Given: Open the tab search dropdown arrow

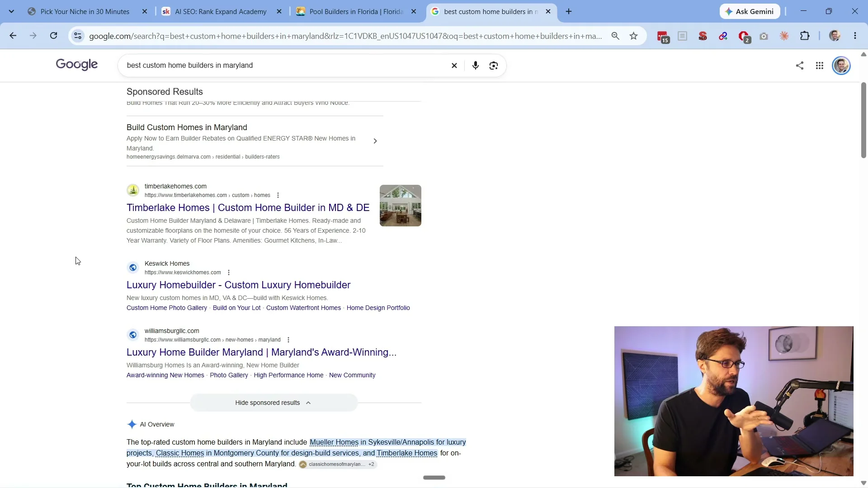Looking at the screenshot, I should (11, 11).
